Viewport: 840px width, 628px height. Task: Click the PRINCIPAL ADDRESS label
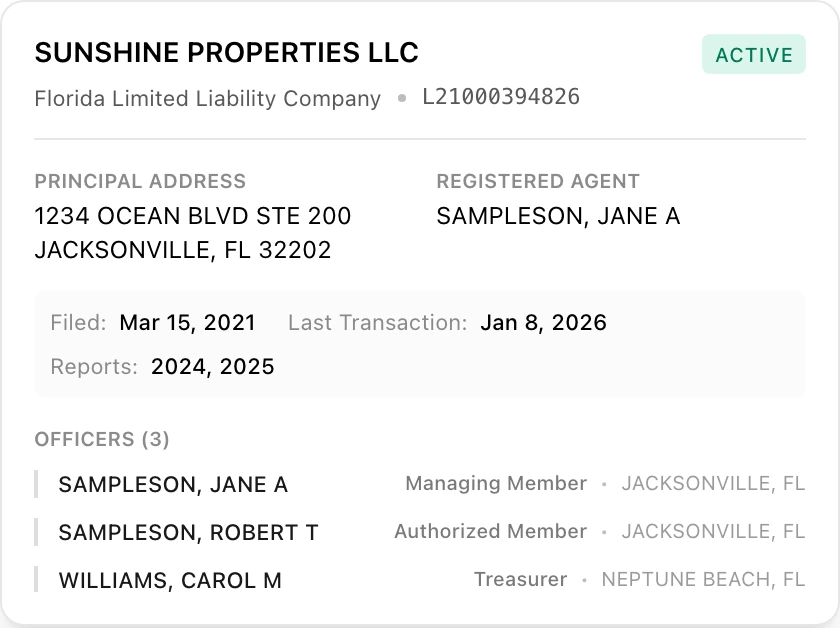140,181
